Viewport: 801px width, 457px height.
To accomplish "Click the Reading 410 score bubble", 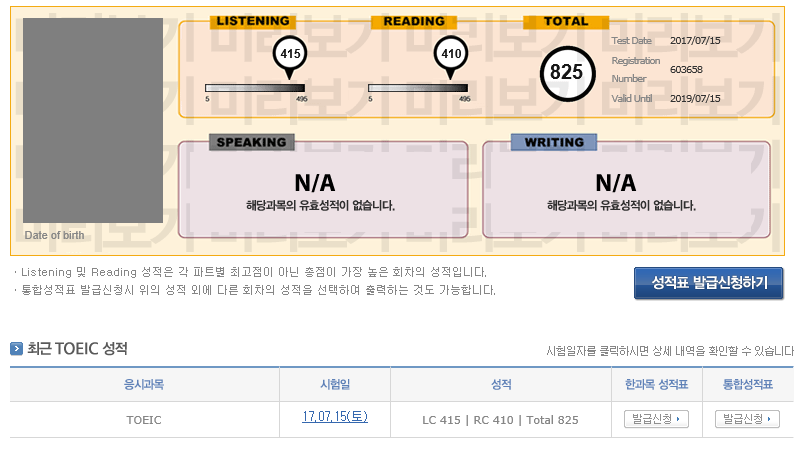I will coord(451,54).
